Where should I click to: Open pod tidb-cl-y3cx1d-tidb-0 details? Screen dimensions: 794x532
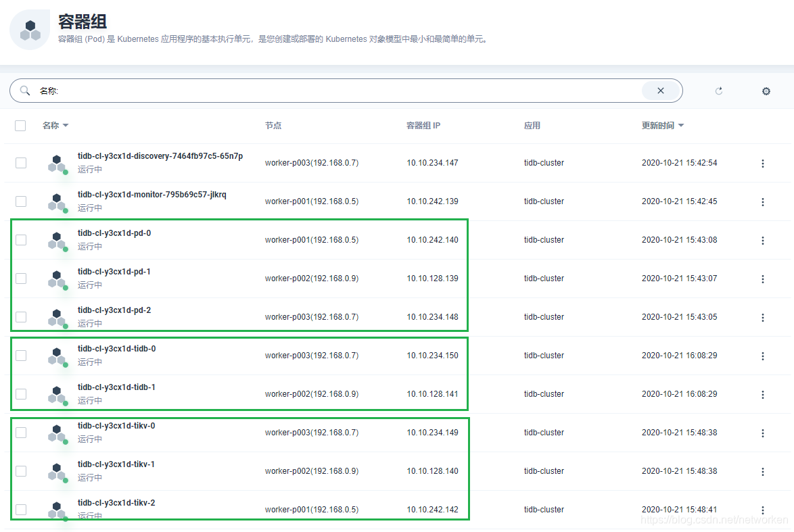[x=116, y=348]
